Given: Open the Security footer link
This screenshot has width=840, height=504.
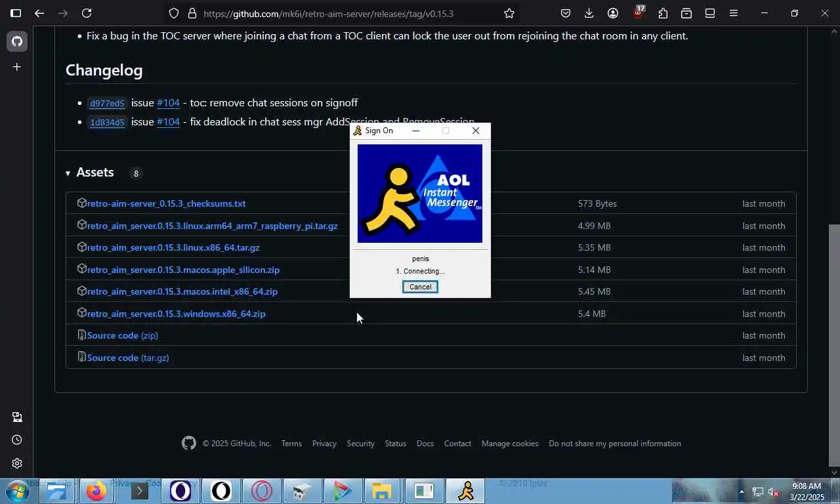Looking at the screenshot, I should click(360, 444).
